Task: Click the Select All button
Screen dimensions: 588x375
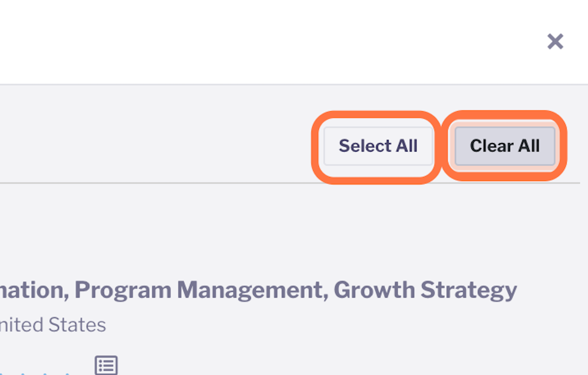Action: [378, 146]
